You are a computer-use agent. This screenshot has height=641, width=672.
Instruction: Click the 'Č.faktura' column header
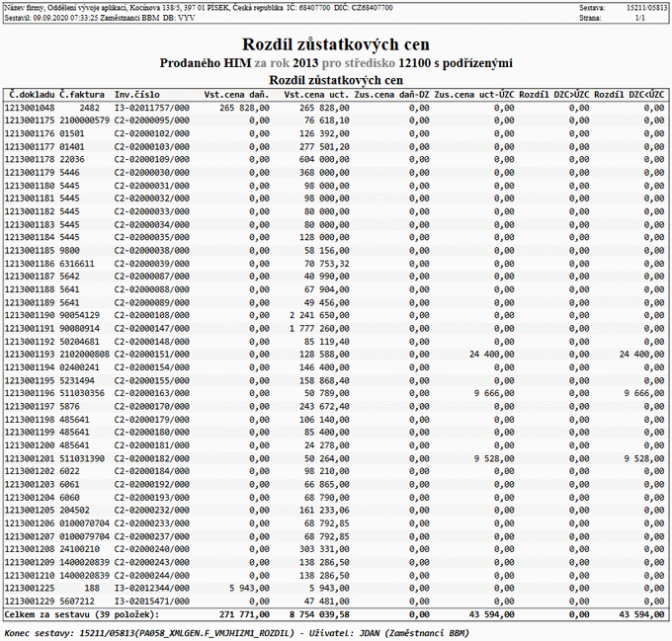pos(82,95)
